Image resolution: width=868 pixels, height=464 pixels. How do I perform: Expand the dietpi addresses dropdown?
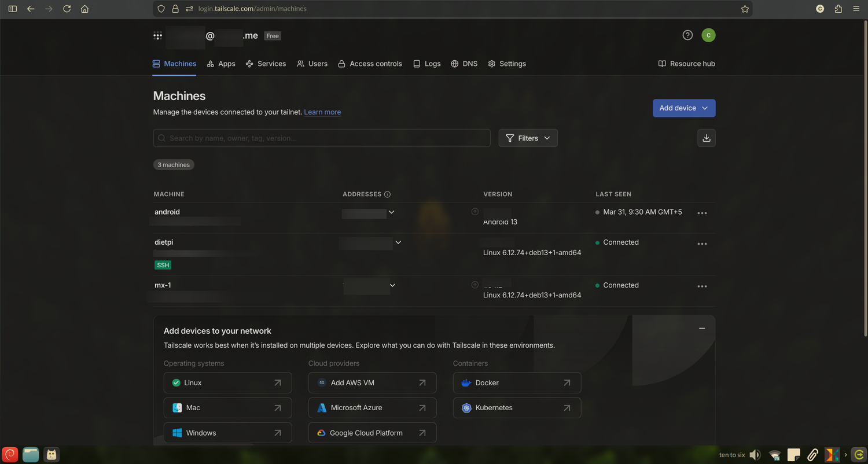tap(398, 242)
